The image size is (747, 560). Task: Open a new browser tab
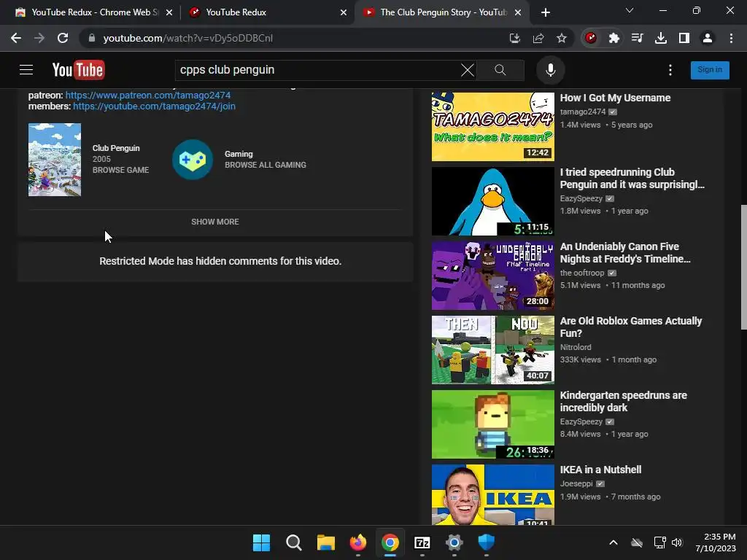[546, 12]
